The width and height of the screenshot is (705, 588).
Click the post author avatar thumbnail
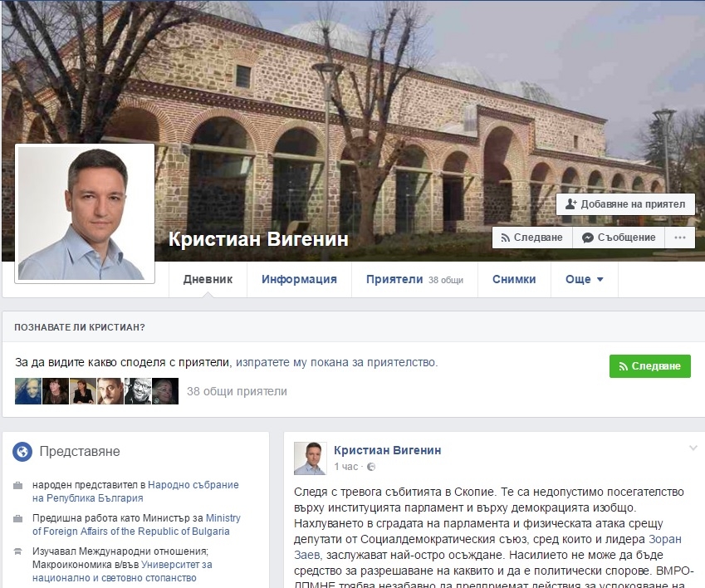pyautogui.click(x=311, y=458)
